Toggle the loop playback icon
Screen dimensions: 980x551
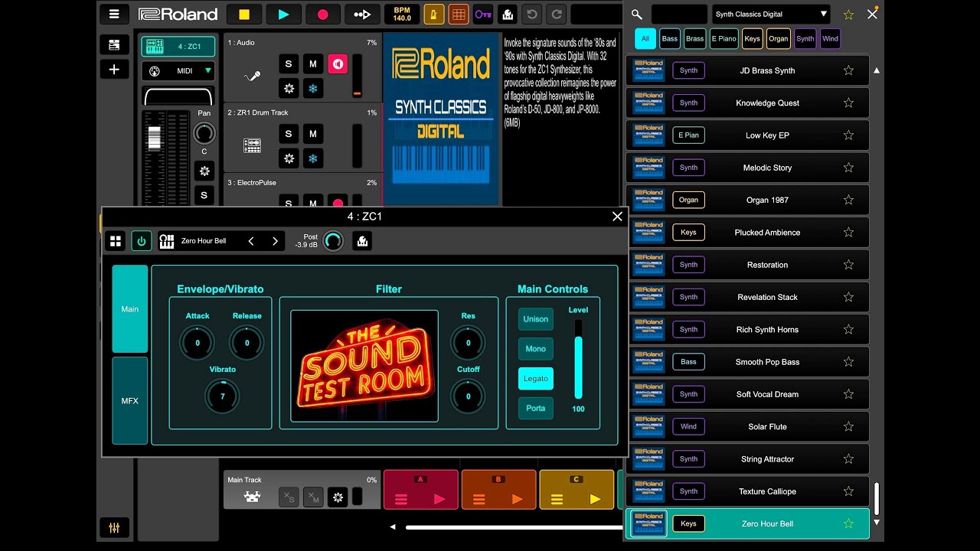tap(362, 14)
